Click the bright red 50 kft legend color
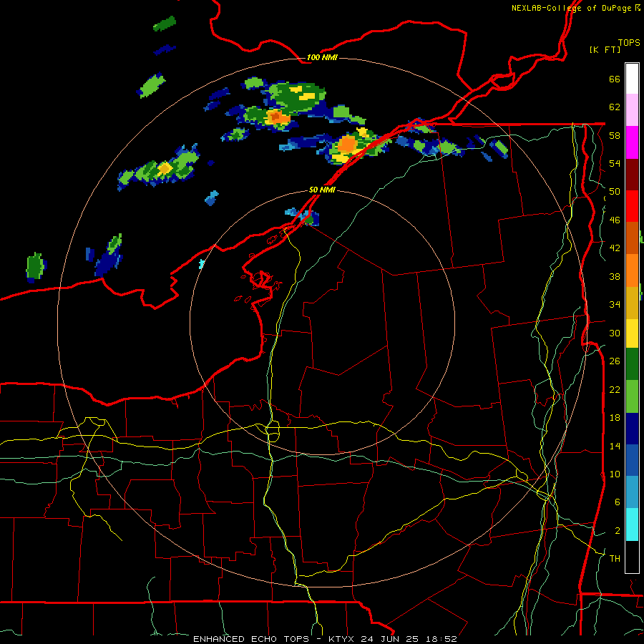644x644 pixels. pyautogui.click(x=632, y=206)
